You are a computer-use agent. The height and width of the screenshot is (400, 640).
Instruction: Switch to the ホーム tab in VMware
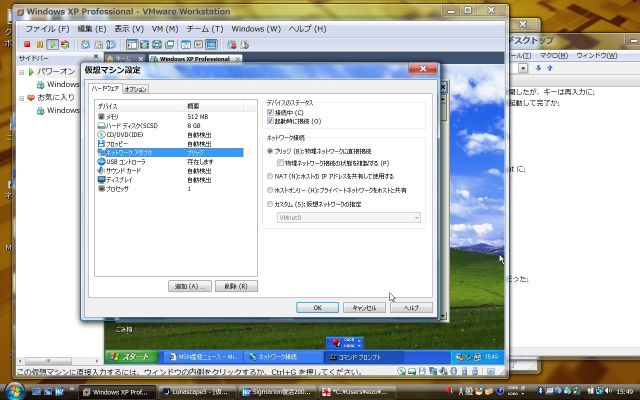(125, 59)
